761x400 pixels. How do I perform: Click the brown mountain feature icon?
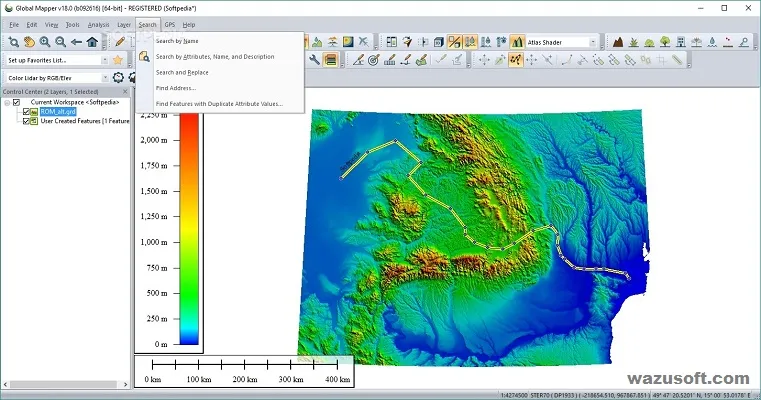618,42
